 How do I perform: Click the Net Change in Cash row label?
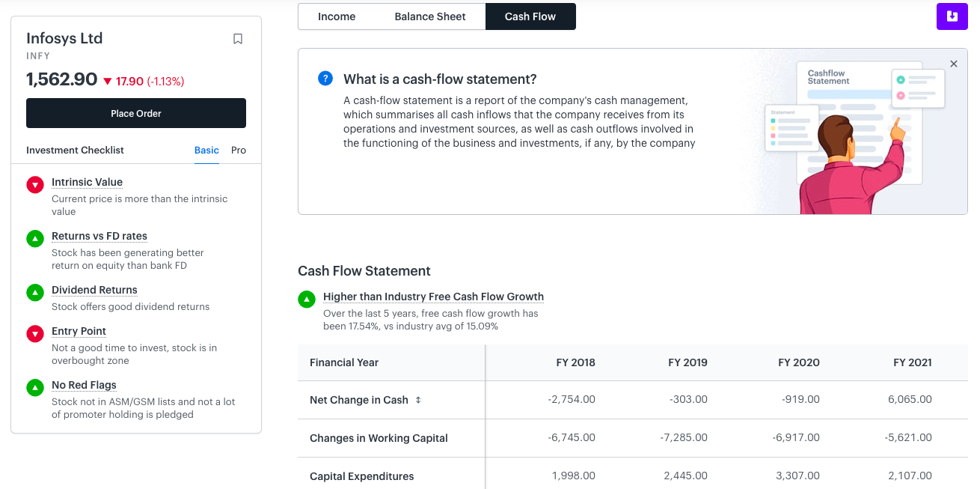pyautogui.click(x=359, y=400)
